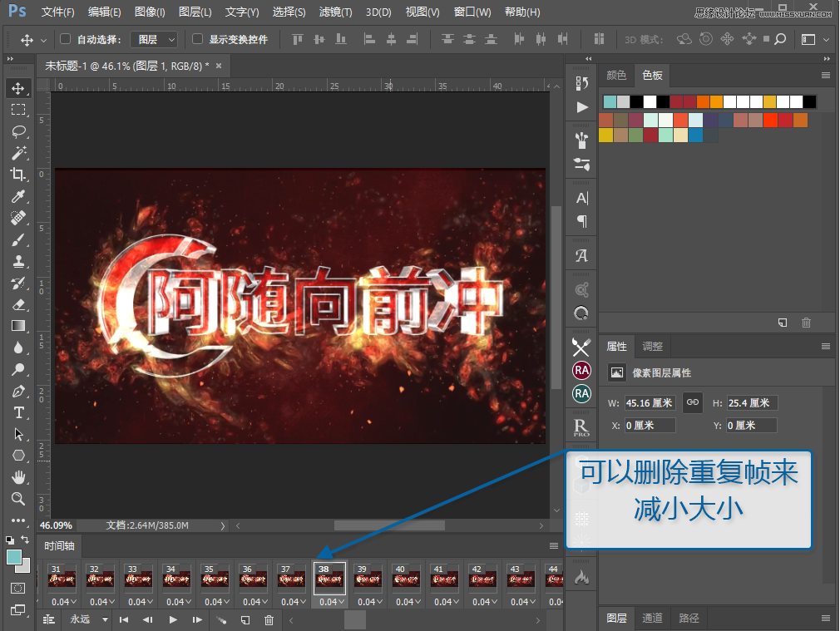Viewport: 840px width, 631px height.
Task: Select the Eyedropper tool
Action: pyautogui.click(x=18, y=196)
